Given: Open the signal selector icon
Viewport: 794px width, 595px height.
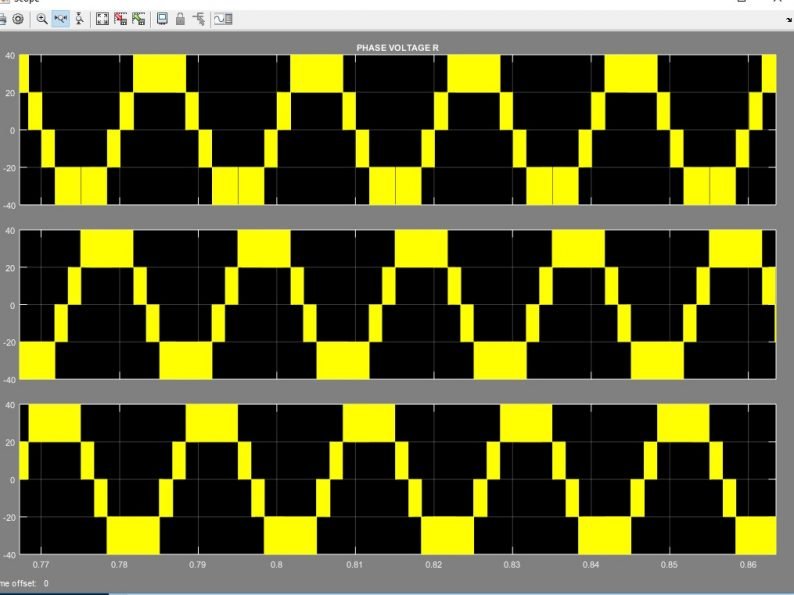Looking at the screenshot, I should pyautogui.click(x=199, y=19).
